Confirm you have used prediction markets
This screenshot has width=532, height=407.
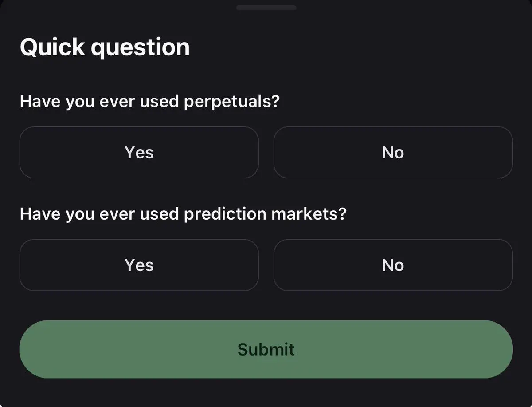139,265
